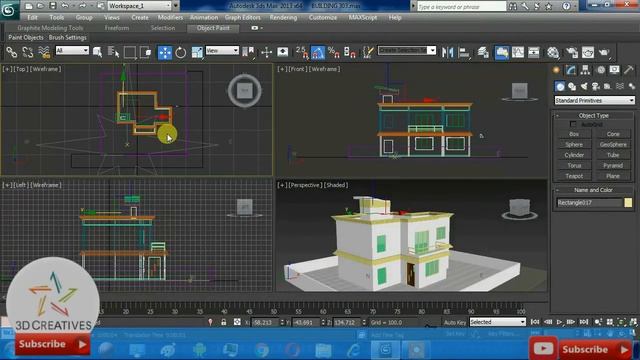Activate the Select and Rotate tool
Image resolution: width=640 pixels, height=360 pixels.
(180, 52)
